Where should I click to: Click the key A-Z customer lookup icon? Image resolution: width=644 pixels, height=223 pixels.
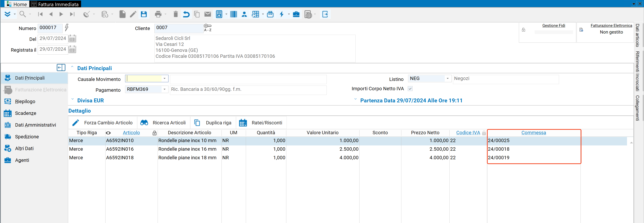click(208, 28)
